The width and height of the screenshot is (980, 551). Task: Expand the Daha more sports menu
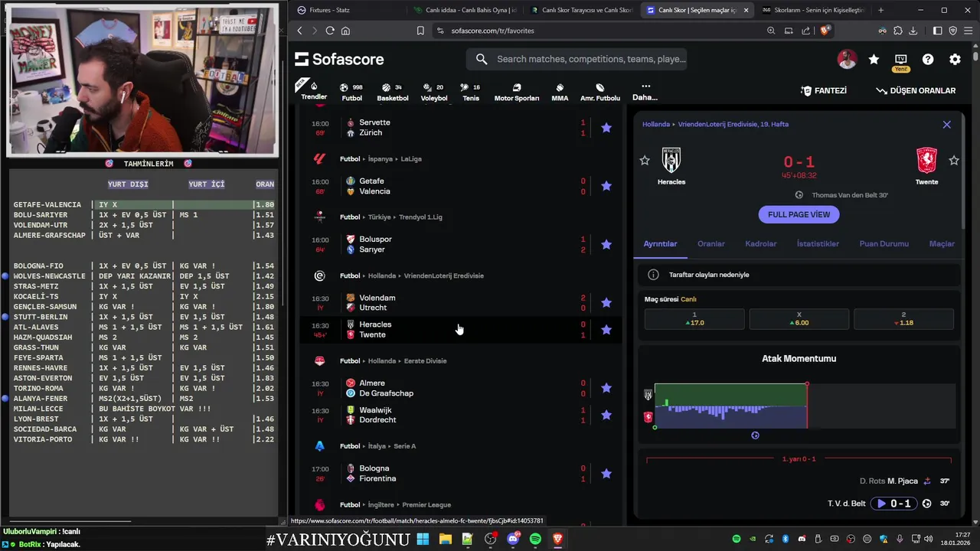coord(645,92)
